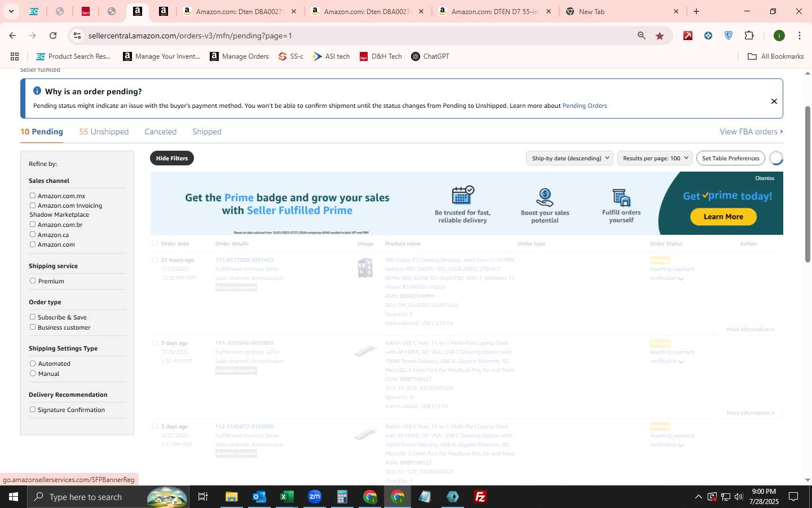Open File Explorer from the taskbar
Image resolution: width=812 pixels, height=508 pixels.
coord(232,497)
